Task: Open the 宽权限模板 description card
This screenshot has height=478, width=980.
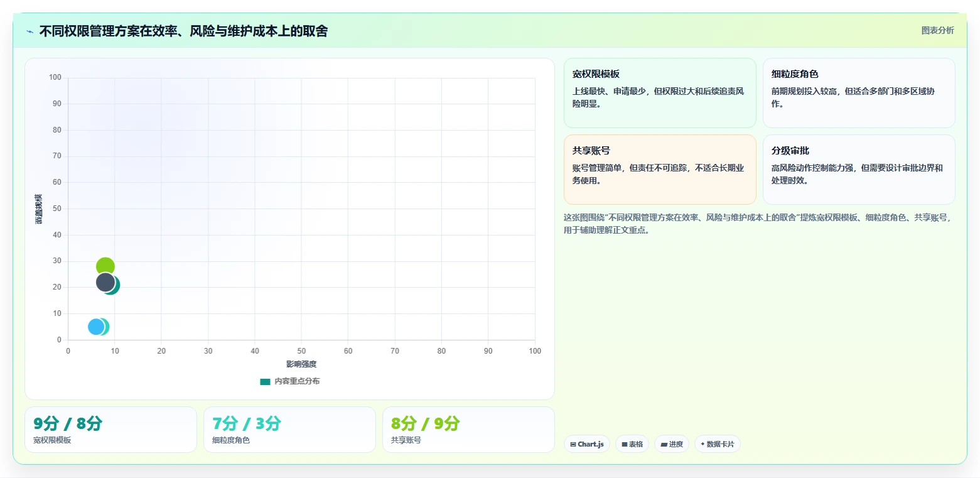Action: coord(660,93)
